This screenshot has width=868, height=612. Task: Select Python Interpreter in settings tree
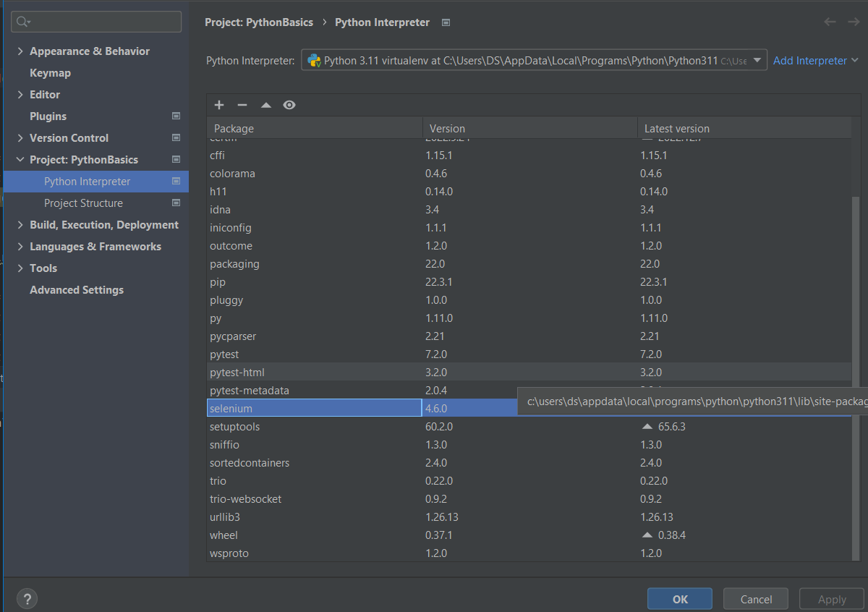click(x=96, y=182)
